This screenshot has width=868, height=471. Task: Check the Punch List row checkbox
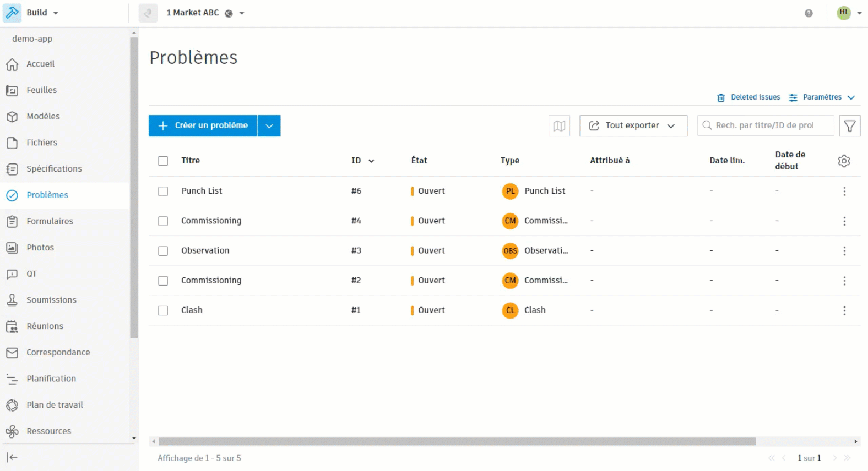pos(163,191)
